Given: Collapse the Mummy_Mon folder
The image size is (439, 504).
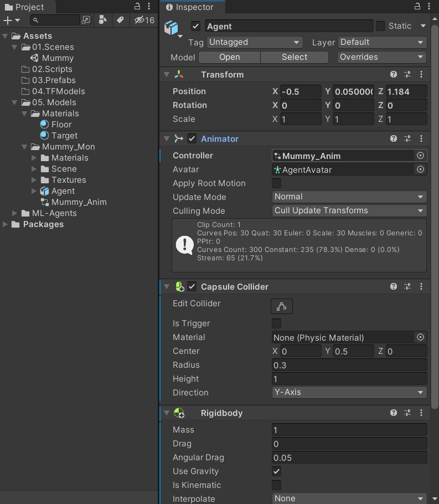Looking at the screenshot, I should tap(24, 147).
